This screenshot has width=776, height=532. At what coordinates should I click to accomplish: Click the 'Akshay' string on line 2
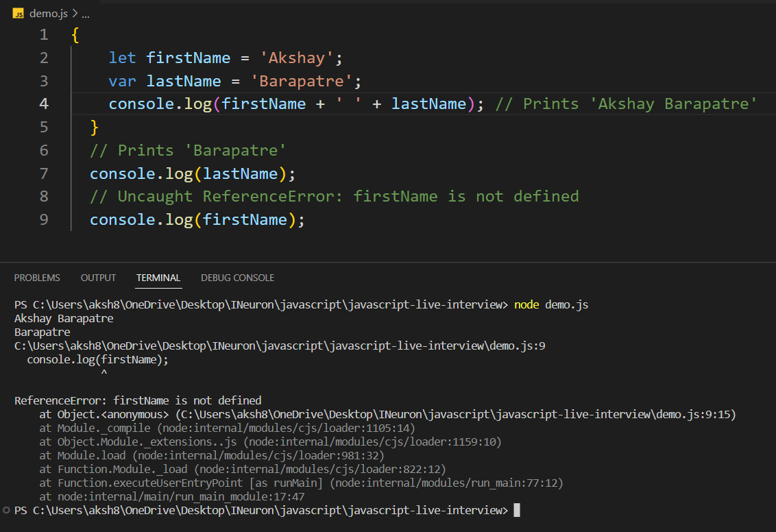296,58
